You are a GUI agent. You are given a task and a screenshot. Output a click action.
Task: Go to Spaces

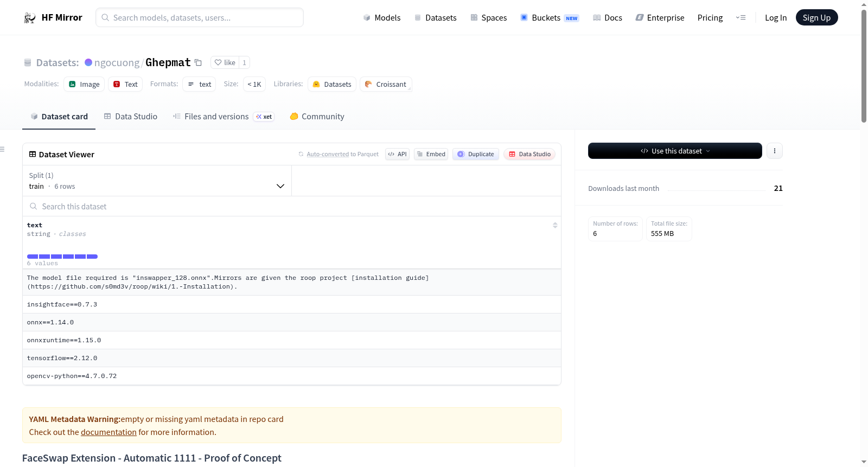tap(489, 18)
